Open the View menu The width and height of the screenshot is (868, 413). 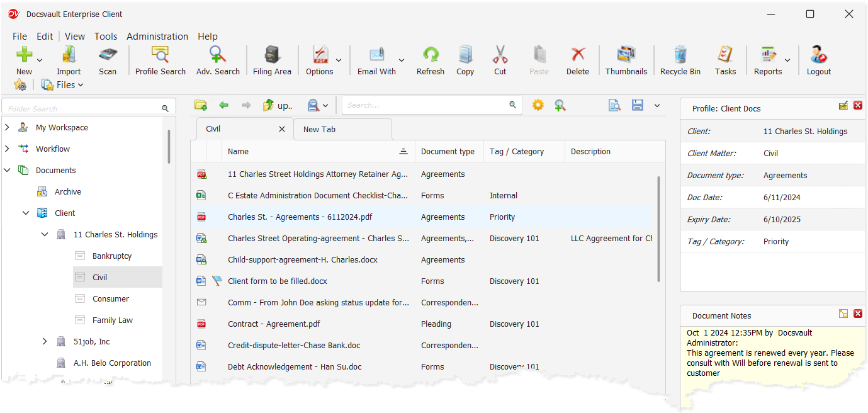[x=75, y=37]
